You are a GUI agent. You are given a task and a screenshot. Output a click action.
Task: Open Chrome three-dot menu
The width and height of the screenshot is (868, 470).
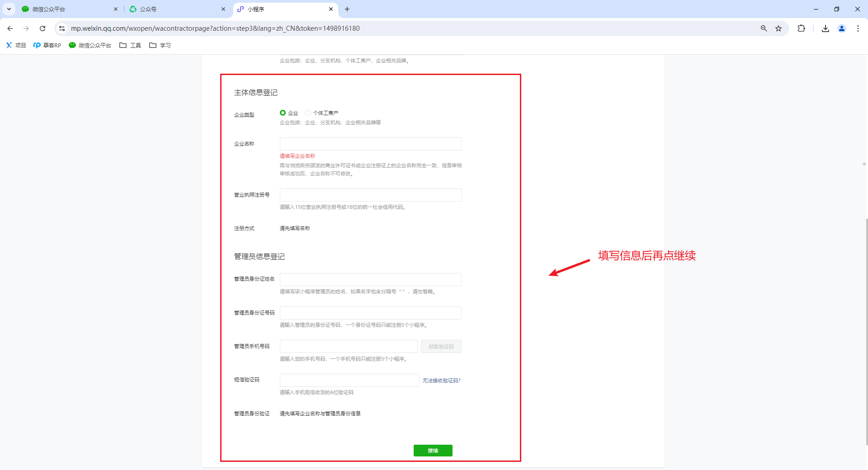pyautogui.click(x=858, y=28)
